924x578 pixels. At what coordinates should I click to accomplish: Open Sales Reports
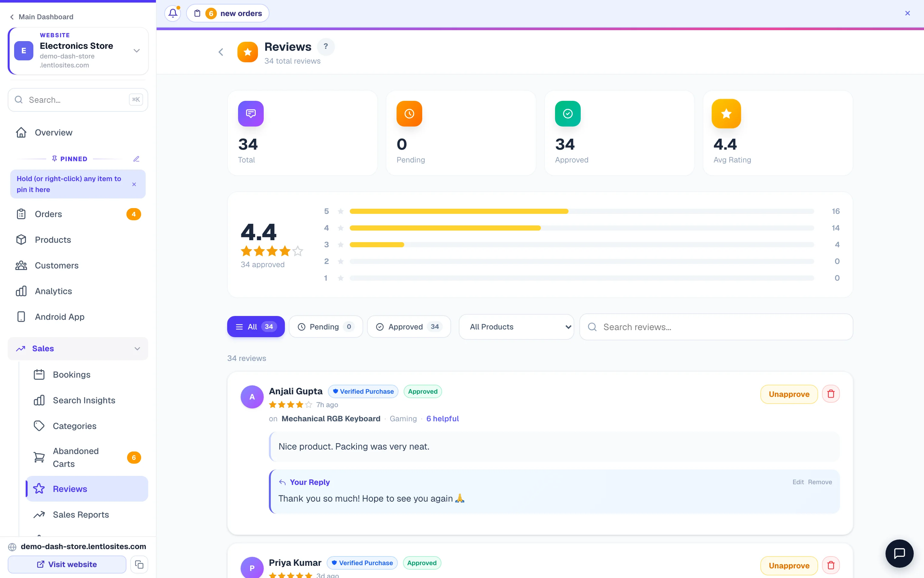[x=87, y=514]
